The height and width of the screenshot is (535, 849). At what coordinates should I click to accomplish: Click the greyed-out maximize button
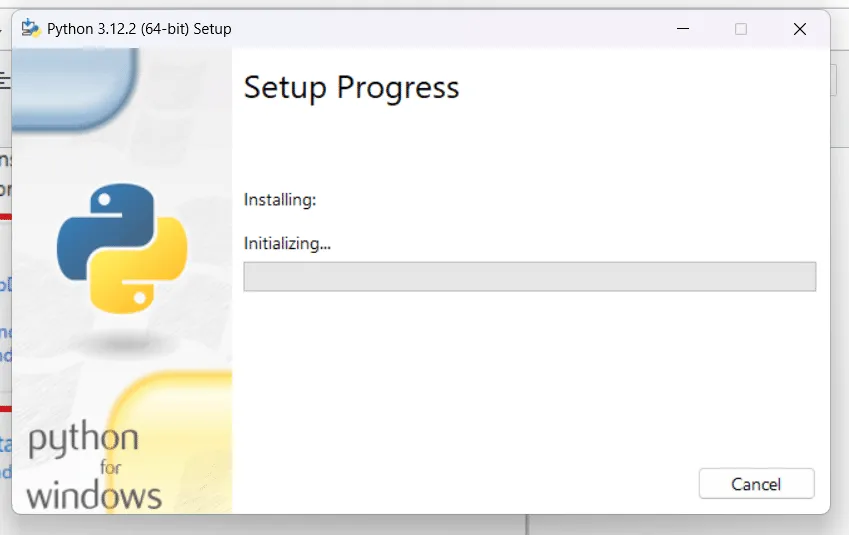pos(741,29)
